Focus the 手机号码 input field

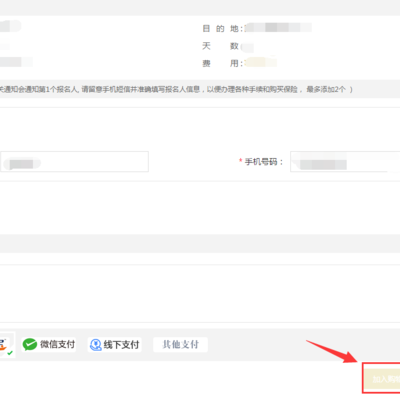pyautogui.click(x=345, y=162)
